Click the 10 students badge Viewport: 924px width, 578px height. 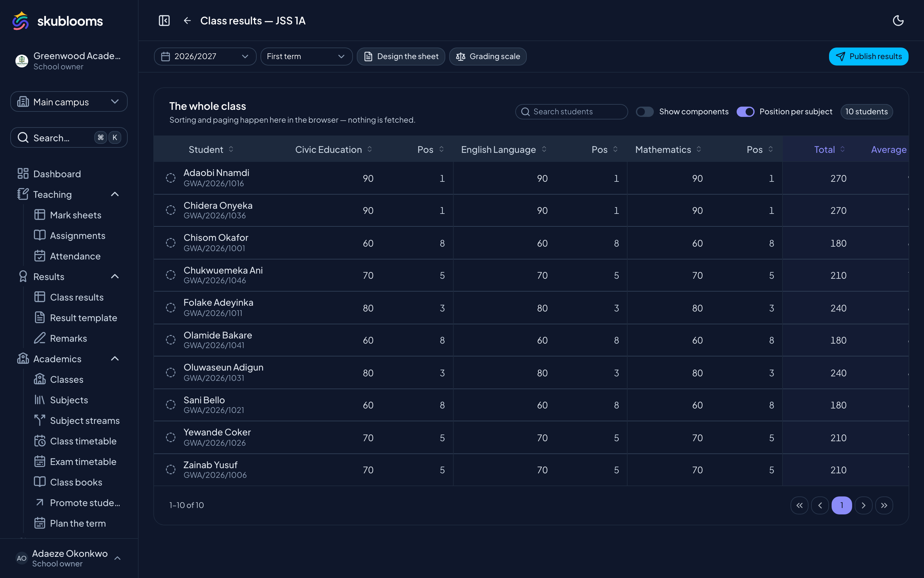866,112
